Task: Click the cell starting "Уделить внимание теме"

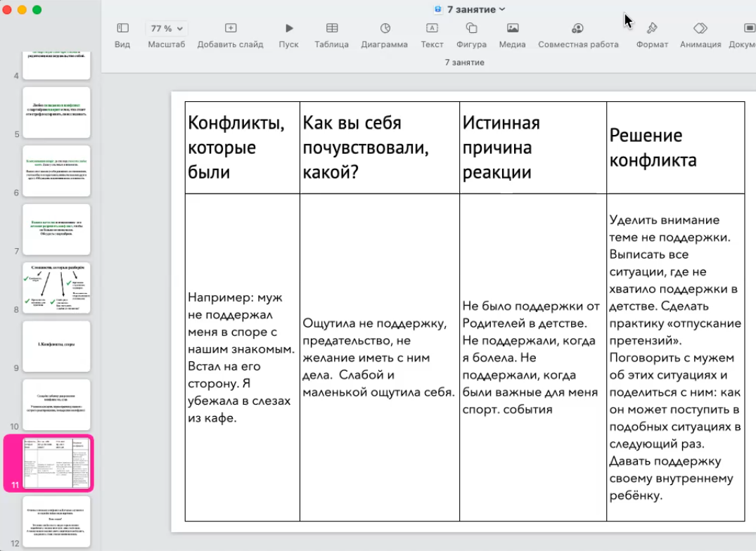Action: click(676, 358)
